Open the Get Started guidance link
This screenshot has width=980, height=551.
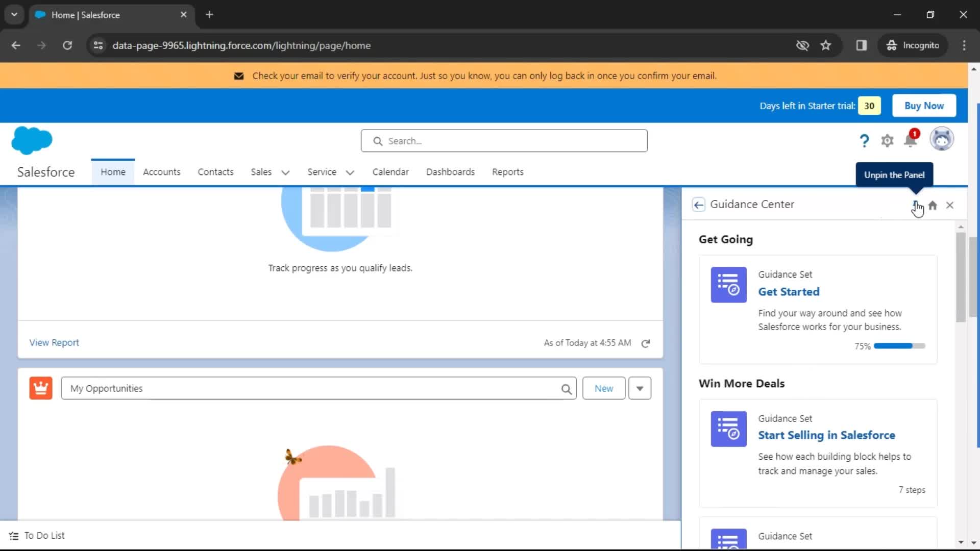[x=789, y=292]
